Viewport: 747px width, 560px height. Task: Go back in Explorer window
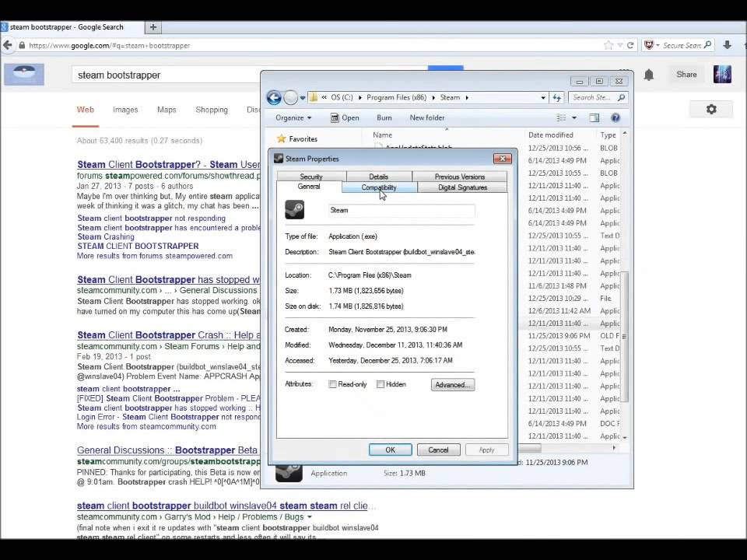tap(274, 98)
